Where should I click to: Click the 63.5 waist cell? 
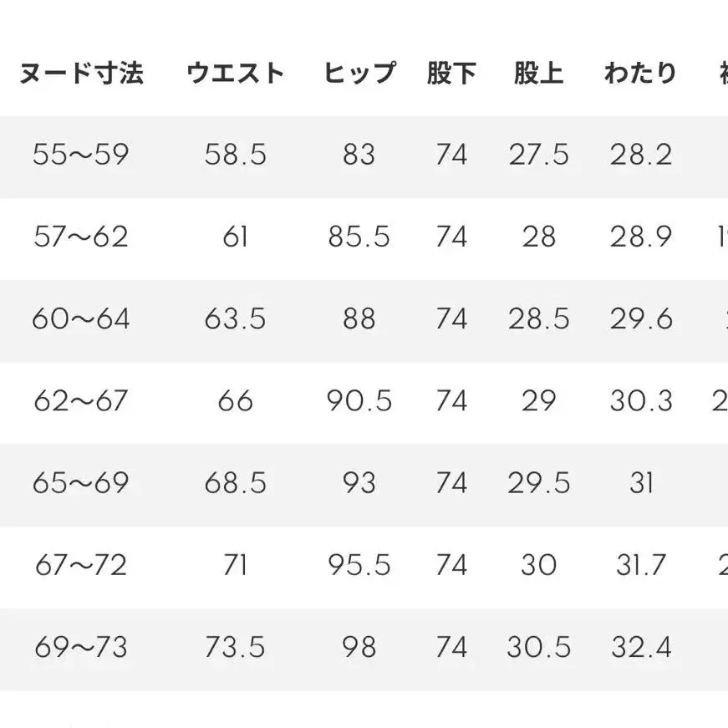(x=235, y=319)
